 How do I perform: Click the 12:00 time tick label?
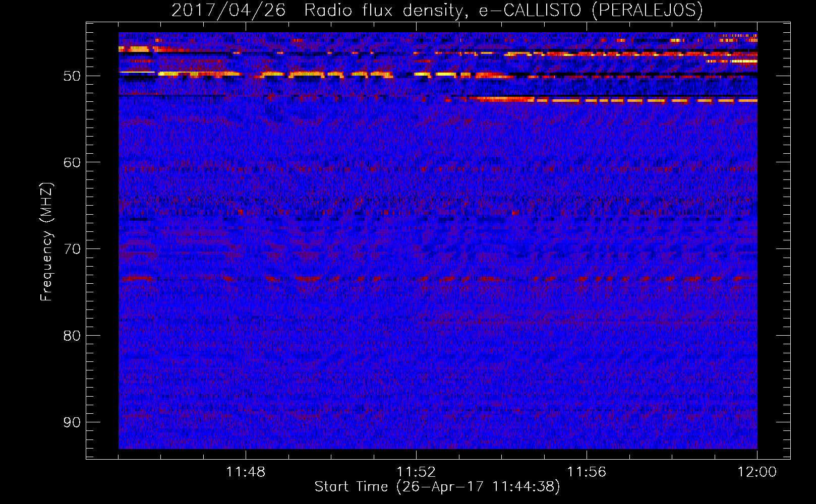coord(757,472)
